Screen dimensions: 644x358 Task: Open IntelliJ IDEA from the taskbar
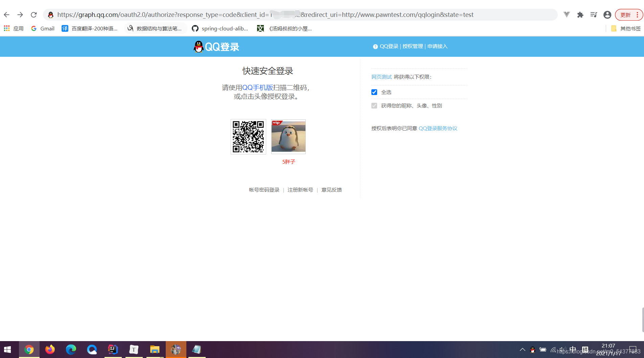[x=113, y=350]
